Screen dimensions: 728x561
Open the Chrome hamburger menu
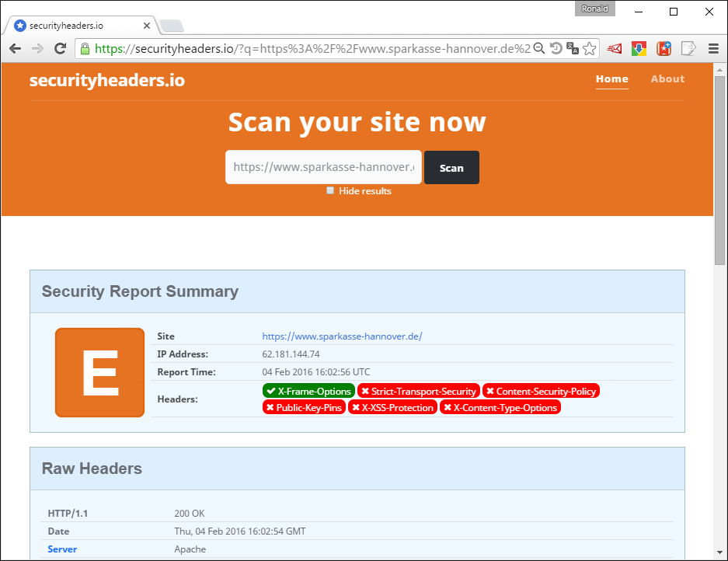pos(713,48)
